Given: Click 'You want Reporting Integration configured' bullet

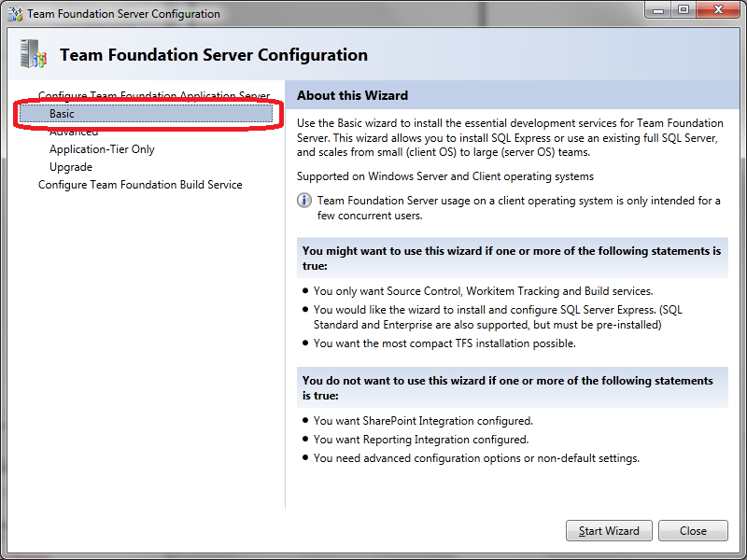Looking at the screenshot, I should 421,440.
